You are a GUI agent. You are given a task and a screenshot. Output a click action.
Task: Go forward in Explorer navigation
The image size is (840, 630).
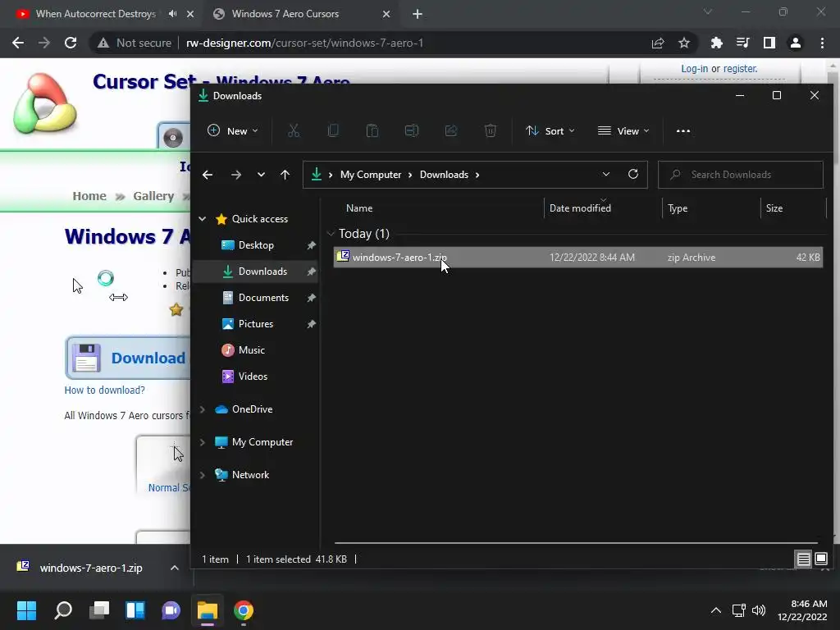235,175
